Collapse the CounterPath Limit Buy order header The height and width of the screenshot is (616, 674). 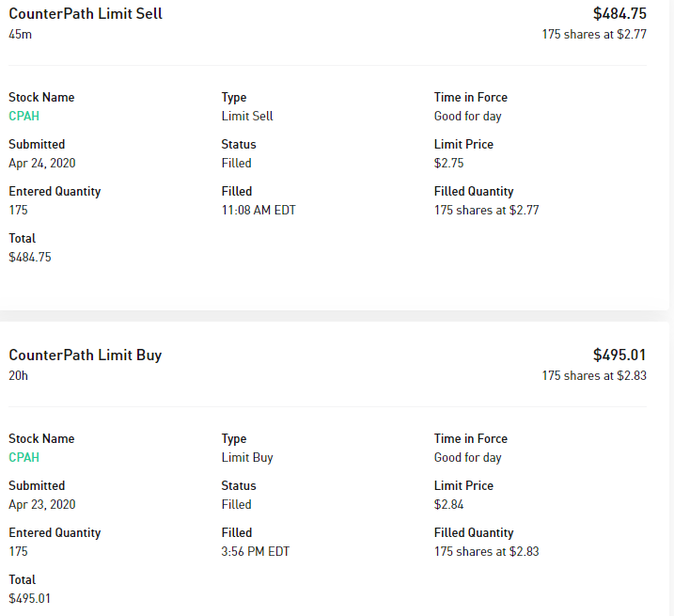click(x=86, y=355)
